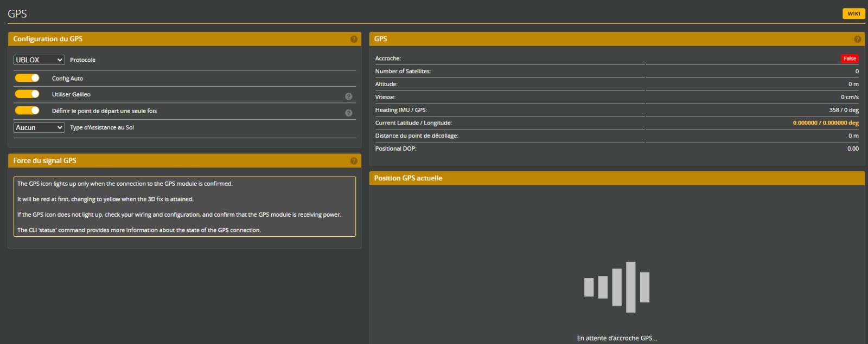Turn off the Utiliser Galileo toggle
868x344 pixels.
click(x=27, y=94)
